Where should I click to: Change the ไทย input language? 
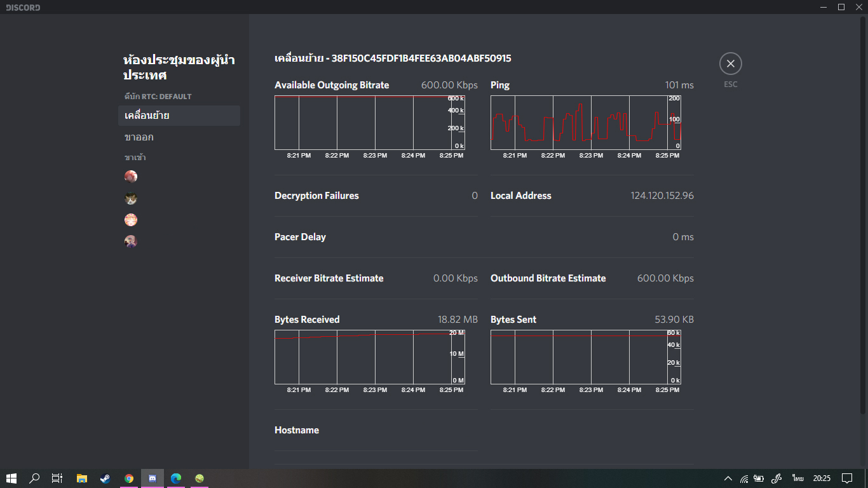point(798,478)
